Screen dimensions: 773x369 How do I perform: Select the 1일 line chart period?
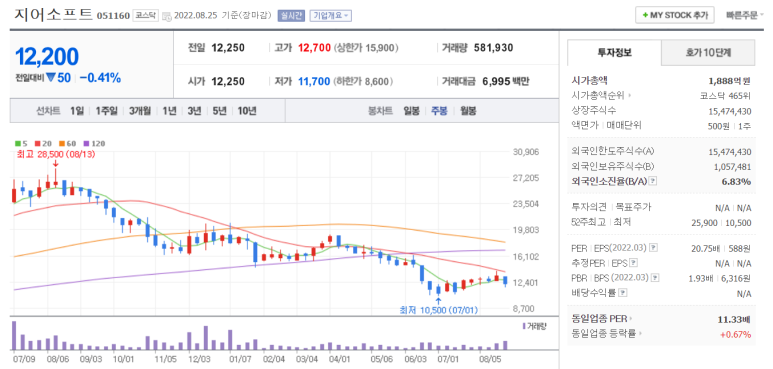(77, 111)
